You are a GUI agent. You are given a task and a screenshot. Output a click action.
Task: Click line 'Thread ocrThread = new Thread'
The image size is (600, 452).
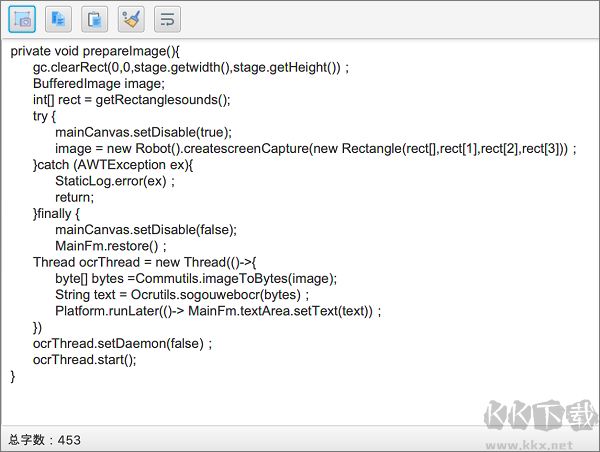tap(145, 263)
